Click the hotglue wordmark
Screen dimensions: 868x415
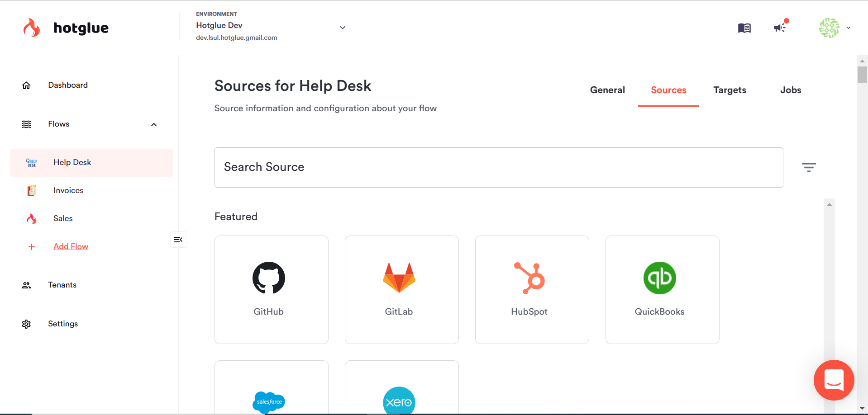[x=81, y=28]
